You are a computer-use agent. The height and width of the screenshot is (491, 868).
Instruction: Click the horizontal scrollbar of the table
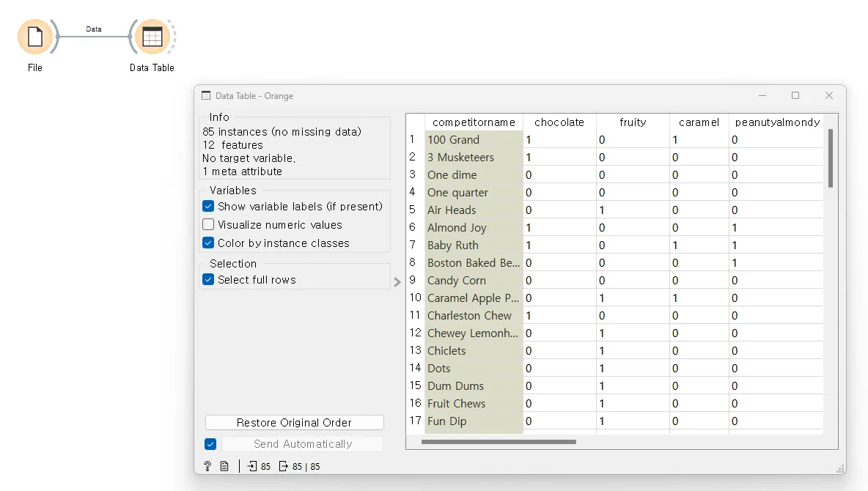tap(499, 442)
